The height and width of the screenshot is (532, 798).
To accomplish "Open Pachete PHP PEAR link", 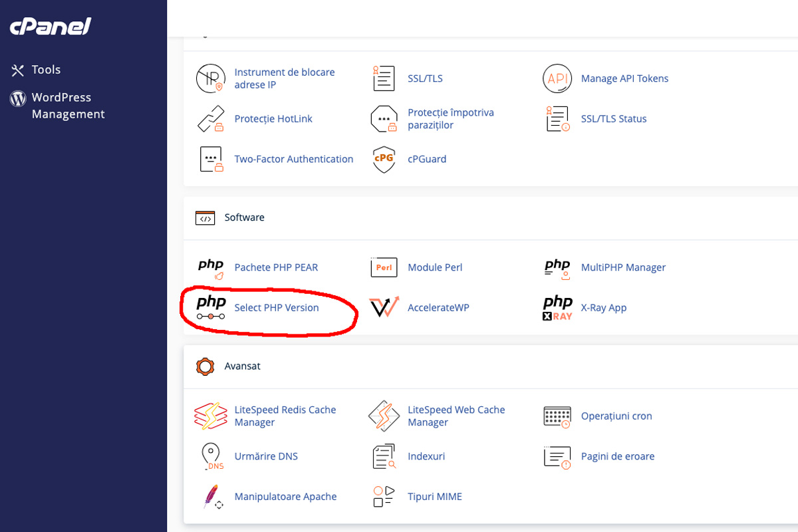I will coord(276,267).
